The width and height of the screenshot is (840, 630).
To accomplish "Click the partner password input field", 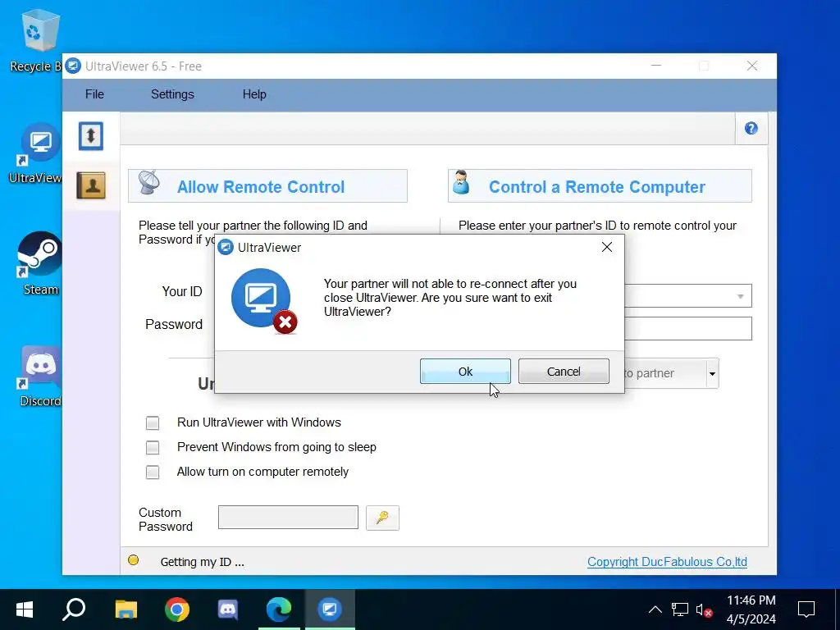I will (688, 328).
